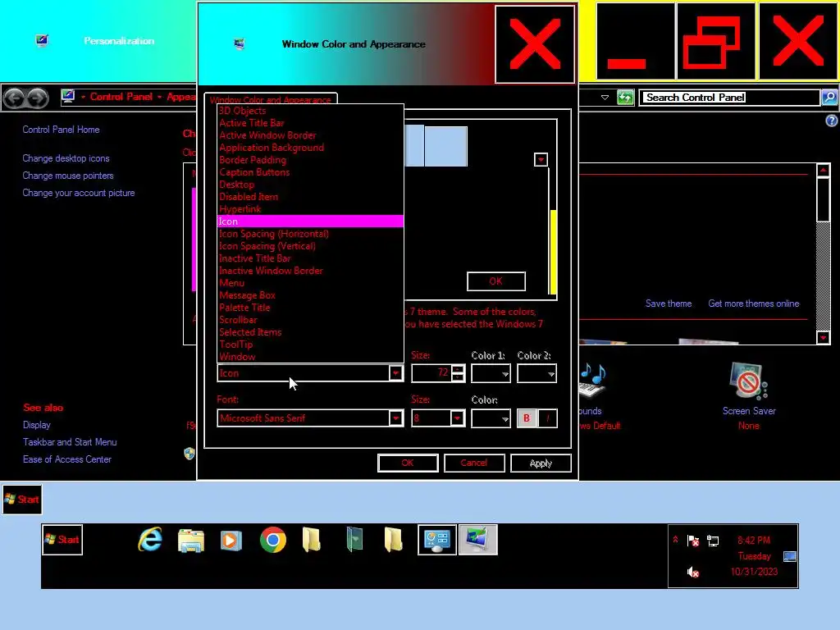Select 'Hyperlink' list entry
This screenshot has height=630, width=840.
310,209
